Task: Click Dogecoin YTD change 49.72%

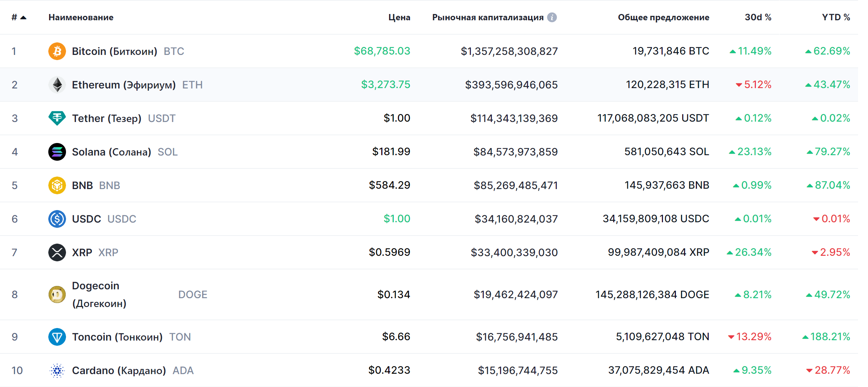Action: coord(828,294)
